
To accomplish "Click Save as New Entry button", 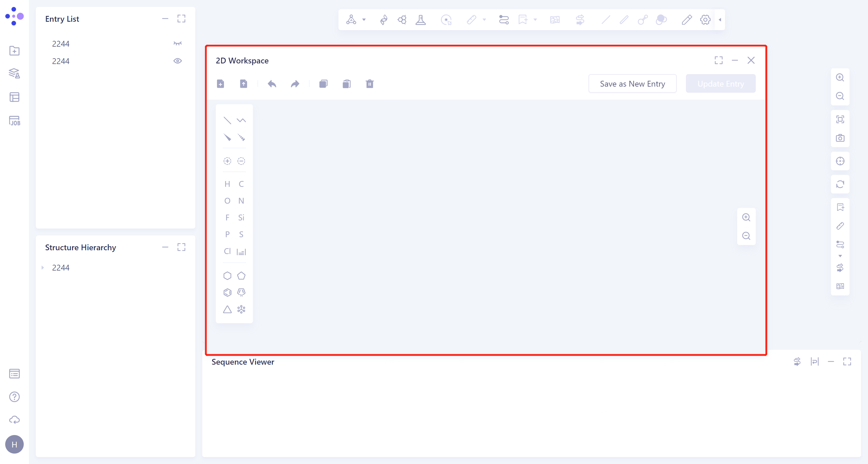I will click(x=632, y=84).
